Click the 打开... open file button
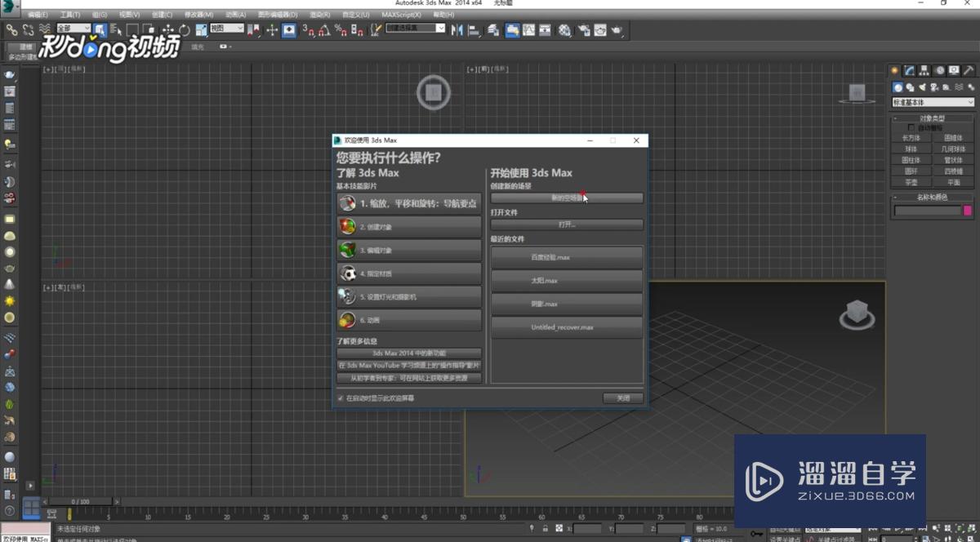Viewport: 980px width, 542px height. 567,224
